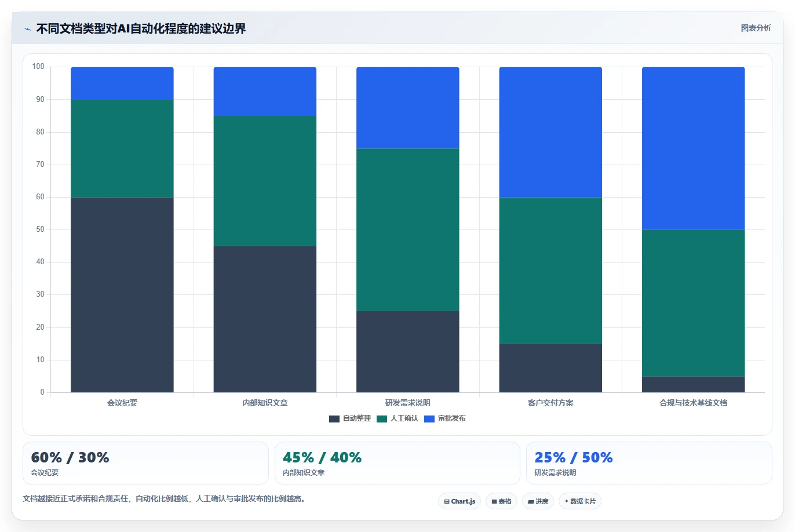Click the Chart.js tag chip

[x=460, y=501]
